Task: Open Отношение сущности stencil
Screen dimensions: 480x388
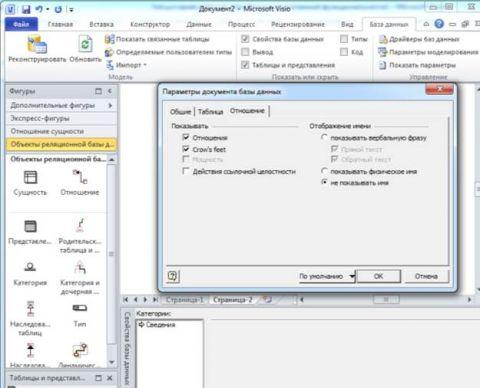Action: [x=62, y=131]
